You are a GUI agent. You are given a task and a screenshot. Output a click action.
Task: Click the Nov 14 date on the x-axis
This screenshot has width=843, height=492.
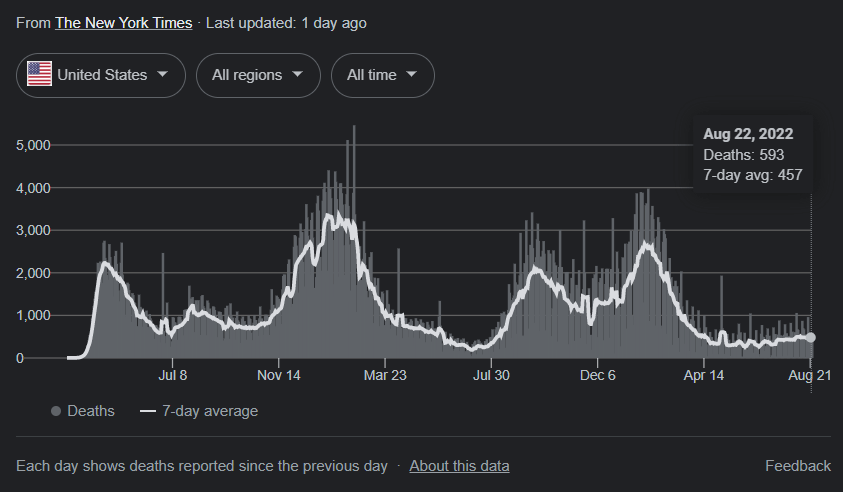click(278, 376)
